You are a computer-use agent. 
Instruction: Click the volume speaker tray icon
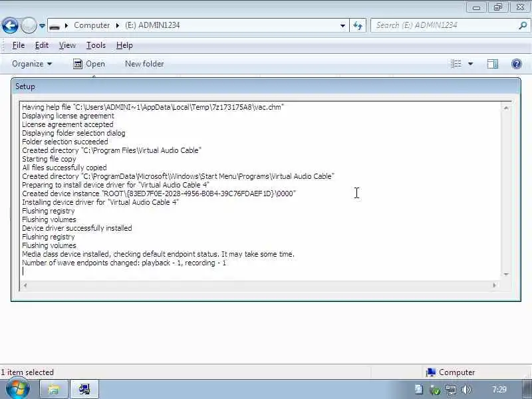point(467,390)
